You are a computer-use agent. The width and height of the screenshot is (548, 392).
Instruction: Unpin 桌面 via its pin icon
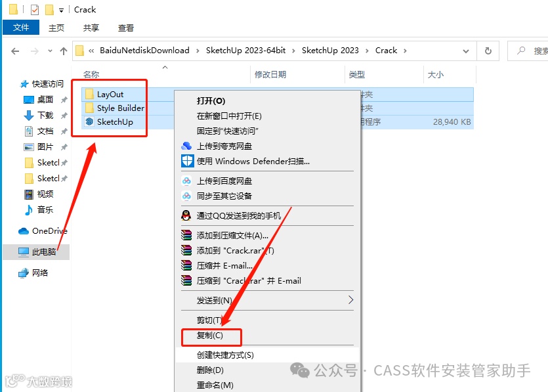(64, 100)
